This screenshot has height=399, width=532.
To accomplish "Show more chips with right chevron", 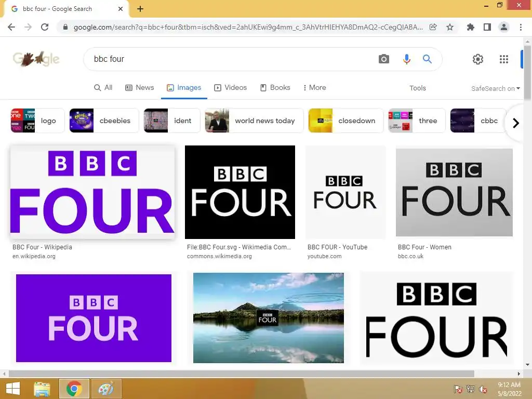I will pos(516,123).
